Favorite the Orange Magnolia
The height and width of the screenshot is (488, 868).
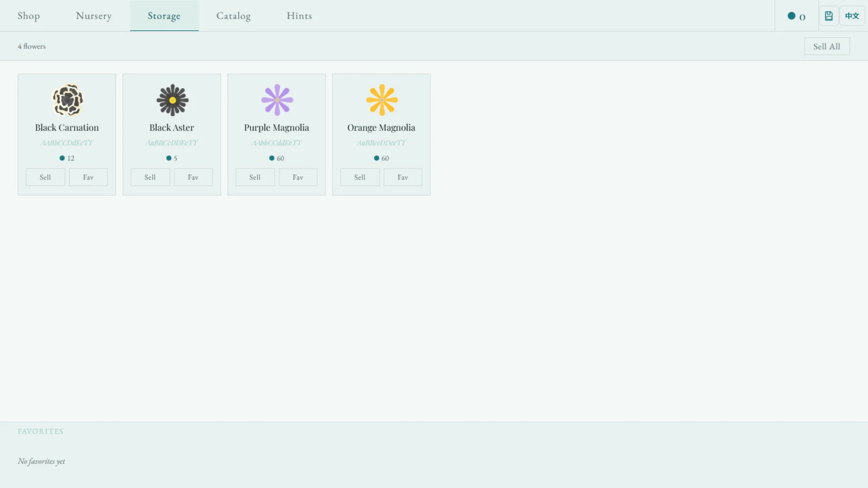click(403, 177)
